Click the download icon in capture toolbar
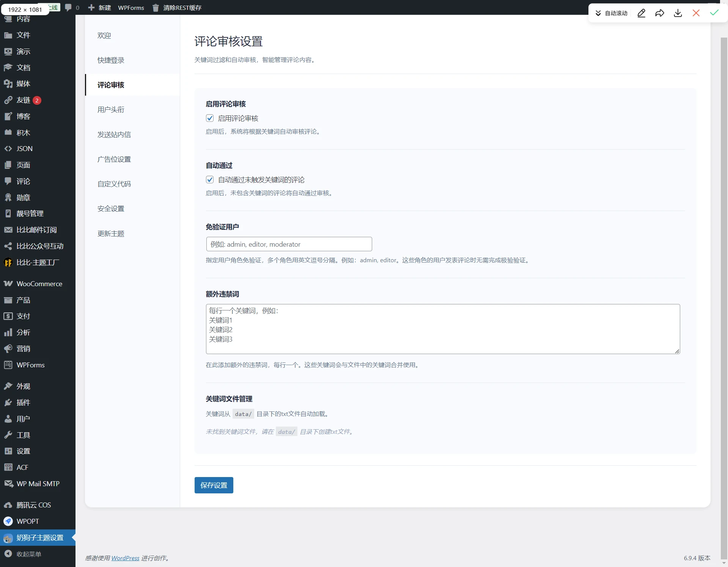This screenshot has width=728, height=567. pyautogui.click(x=678, y=13)
